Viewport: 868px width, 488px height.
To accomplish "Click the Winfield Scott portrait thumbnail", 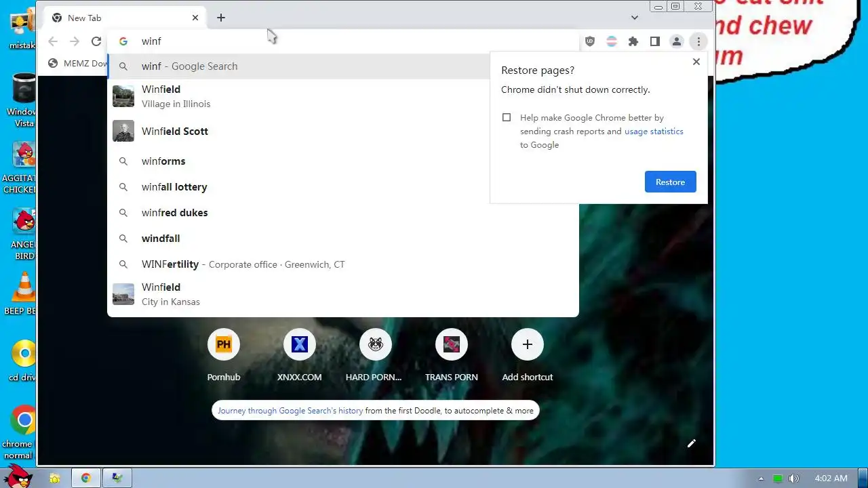I will 123,131.
